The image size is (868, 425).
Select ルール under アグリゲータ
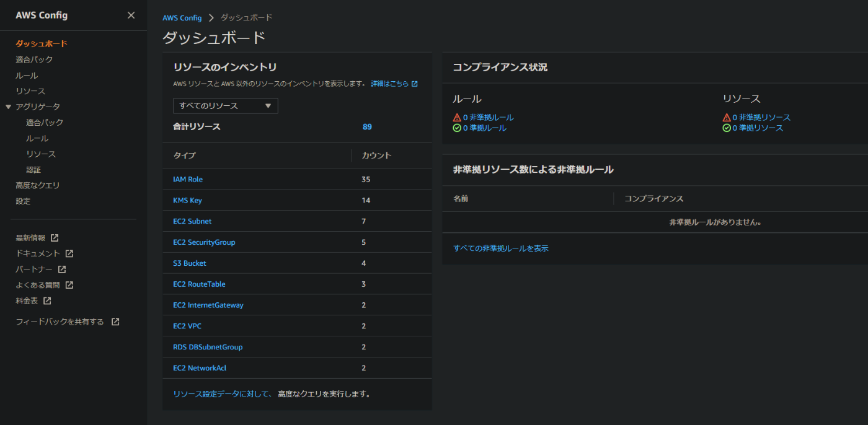coord(37,138)
